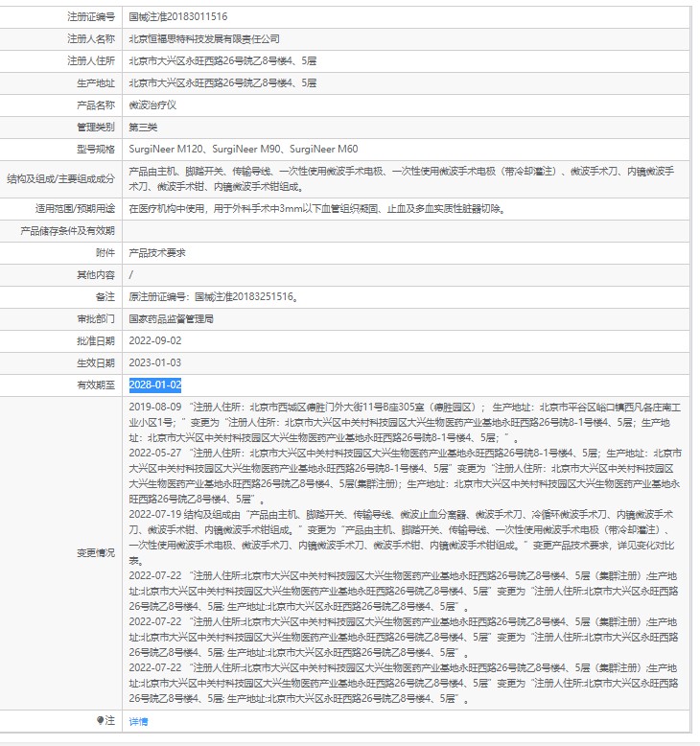Screen dimensions: 700x746
Task: Click approval date 2022-09-02
Action: click(x=155, y=340)
